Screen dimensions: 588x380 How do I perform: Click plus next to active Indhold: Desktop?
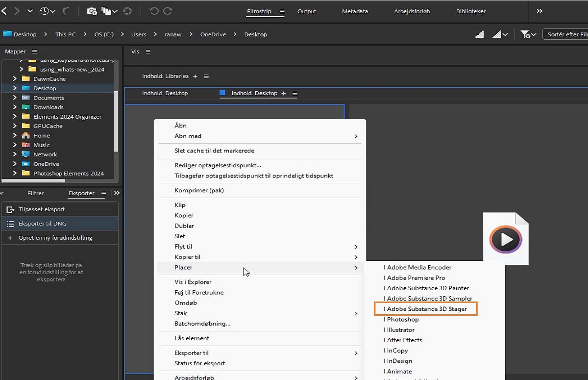(283, 93)
